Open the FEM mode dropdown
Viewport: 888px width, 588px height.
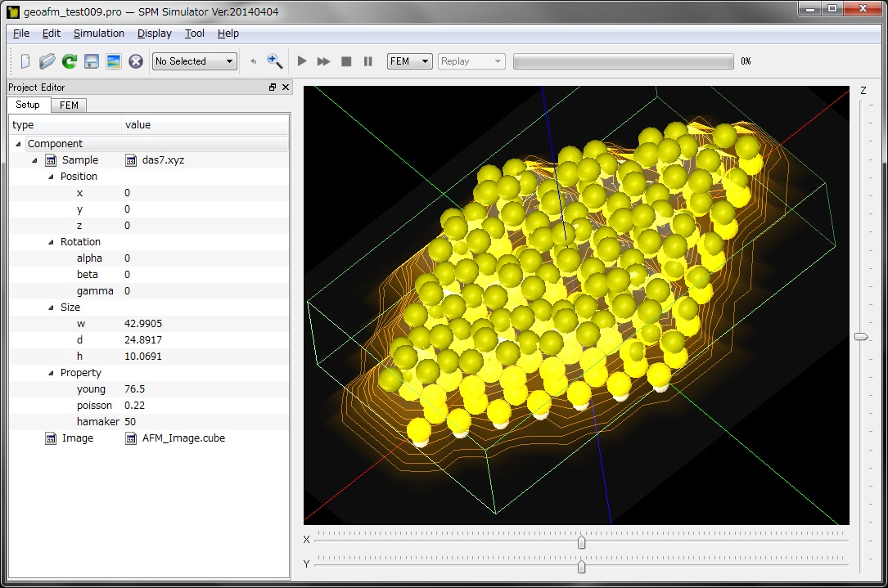[409, 61]
